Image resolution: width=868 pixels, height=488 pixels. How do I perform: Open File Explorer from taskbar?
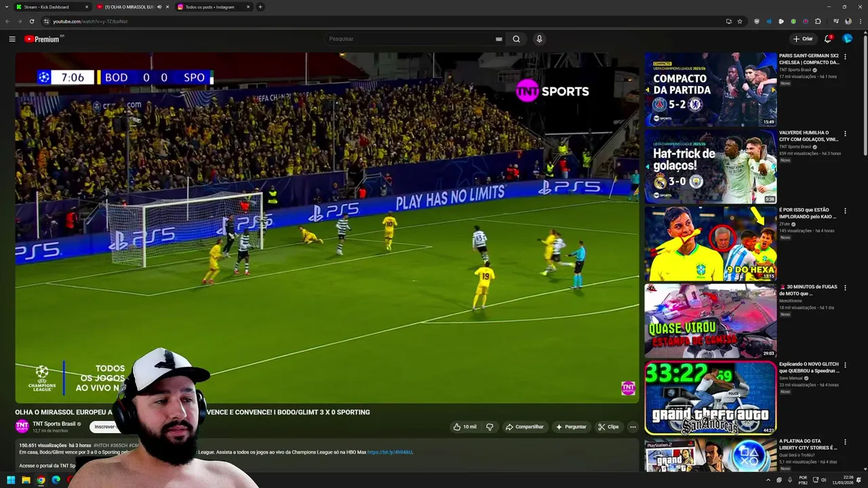[x=26, y=480]
